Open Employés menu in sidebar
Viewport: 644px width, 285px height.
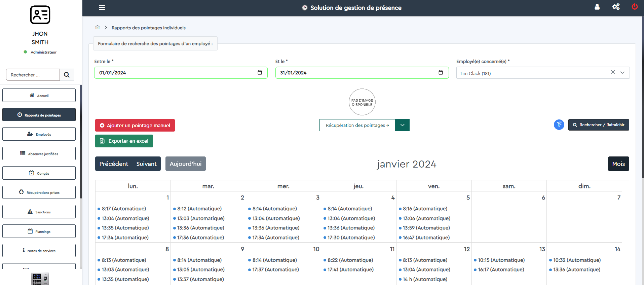(x=39, y=134)
